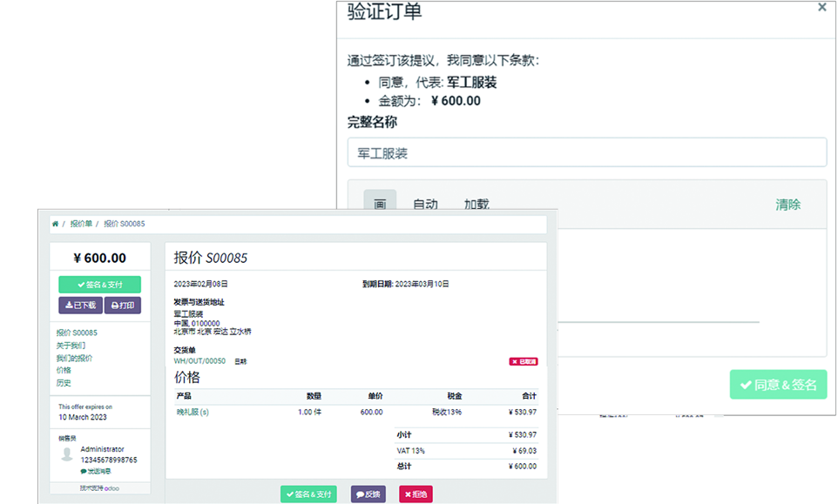
Task: Close the 验证订单 dialog
Action: (x=821, y=8)
